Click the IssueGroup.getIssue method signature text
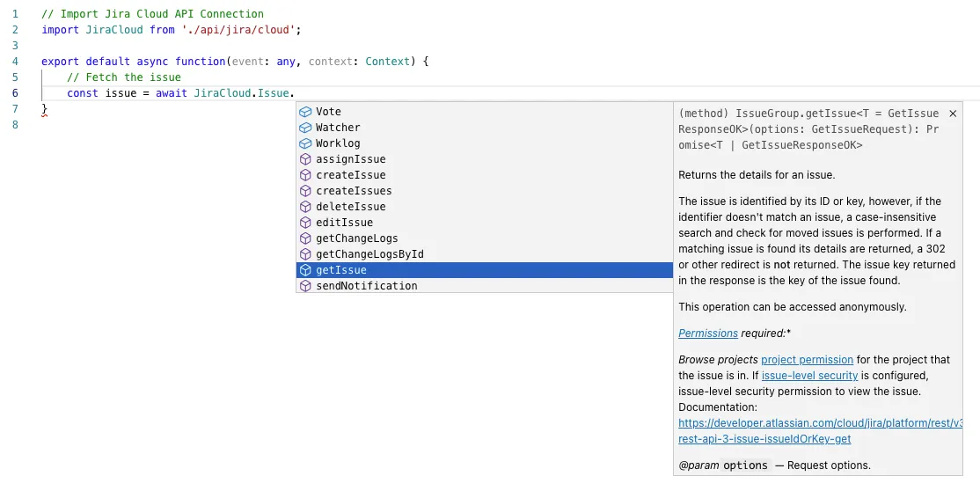Image resolution: width=980 pixels, height=491 pixels. [808, 129]
